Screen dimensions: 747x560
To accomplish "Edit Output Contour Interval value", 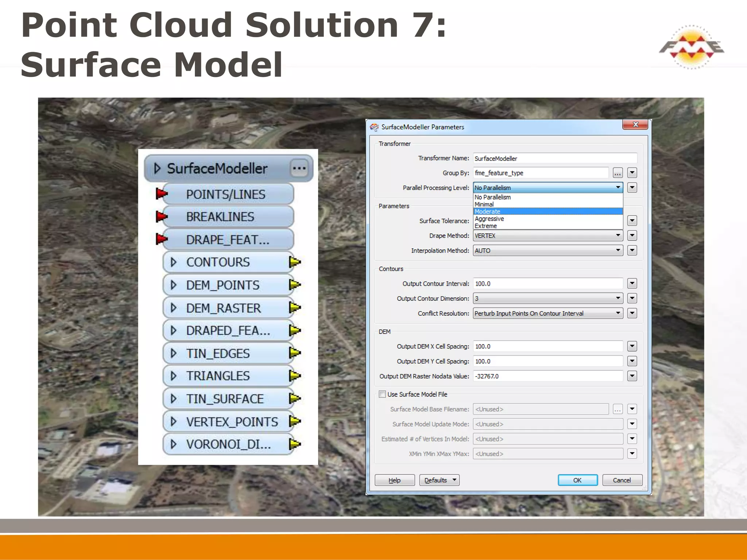I will click(x=548, y=284).
